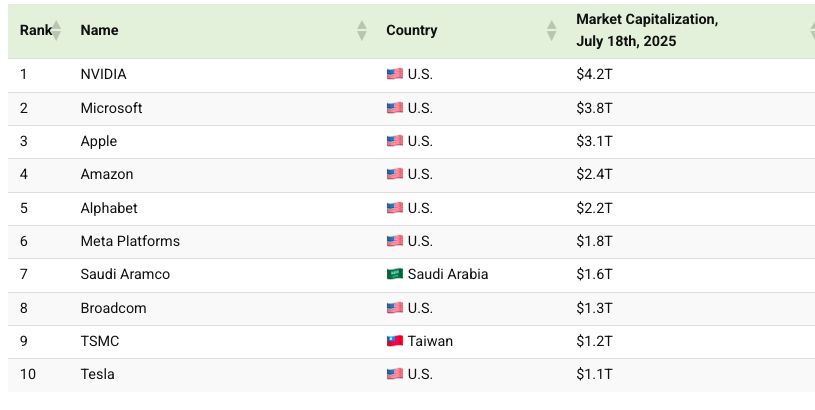Select the Saudi Aramco name cell
This screenshot has width=815, height=410.
click(x=125, y=274)
